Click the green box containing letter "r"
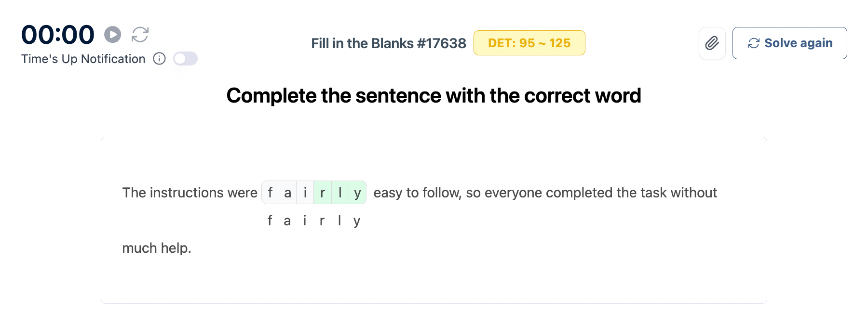Image resolution: width=868 pixels, height=312 pixels. tap(323, 193)
